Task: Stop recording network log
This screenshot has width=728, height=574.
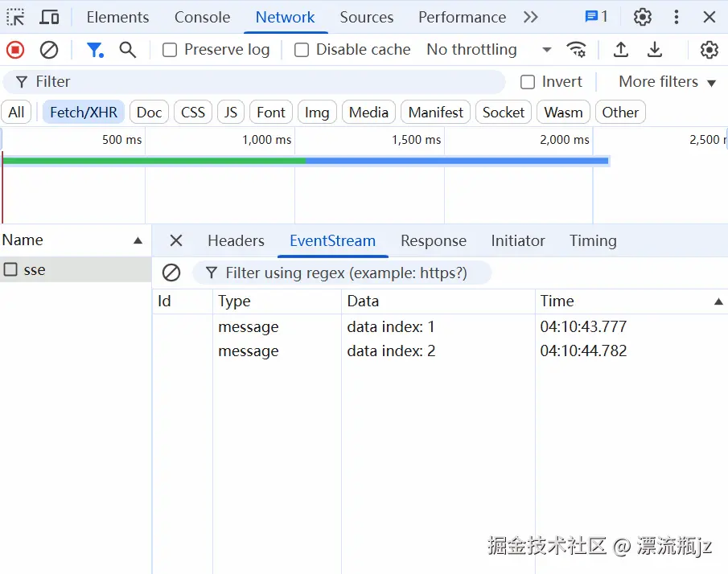Action: (15, 49)
